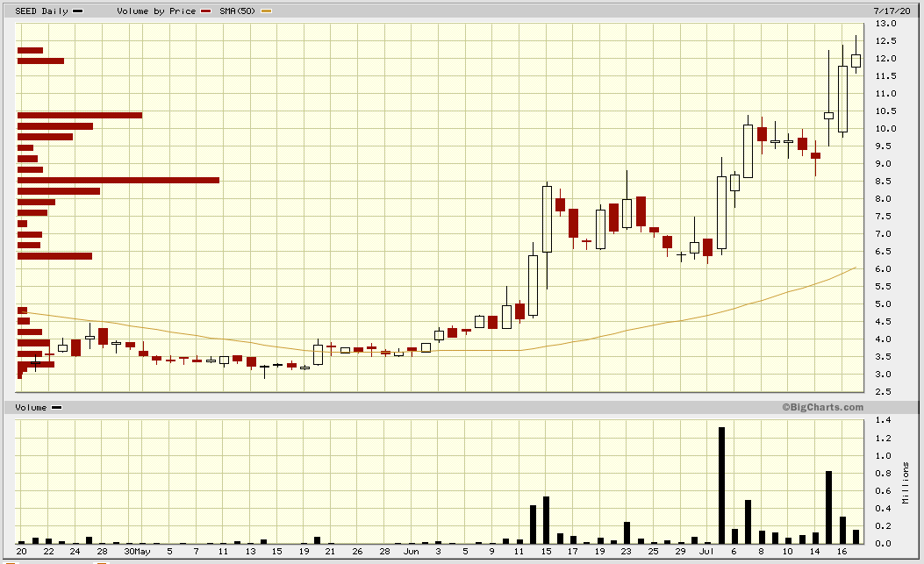
Task: Click the tallest volume bar near 1.3 million
Action: [721, 486]
